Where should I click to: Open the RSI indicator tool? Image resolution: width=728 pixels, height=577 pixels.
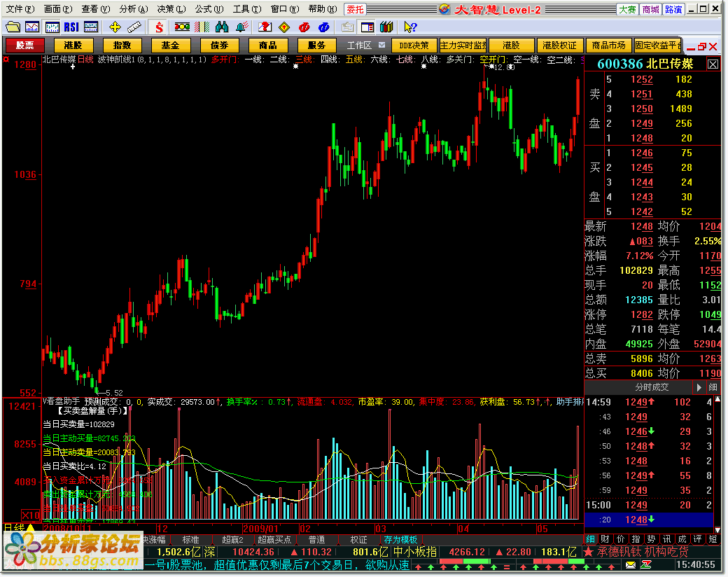tap(71, 27)
